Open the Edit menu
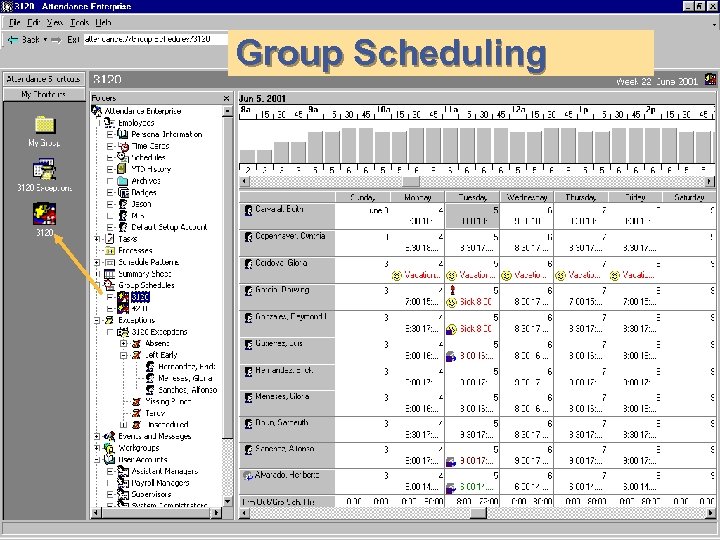 pos(34,22)
